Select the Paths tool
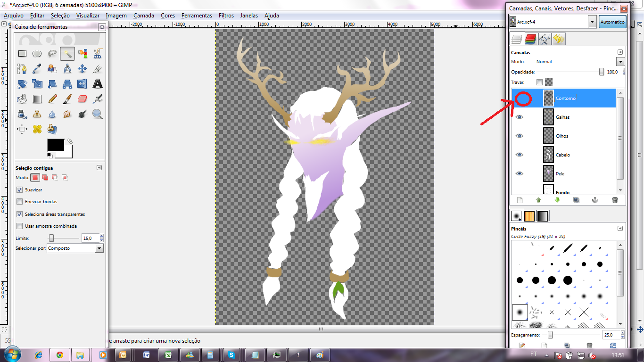The height and width of the screenshot is (362, 644). pyautogui.click(x=22, y=69)
